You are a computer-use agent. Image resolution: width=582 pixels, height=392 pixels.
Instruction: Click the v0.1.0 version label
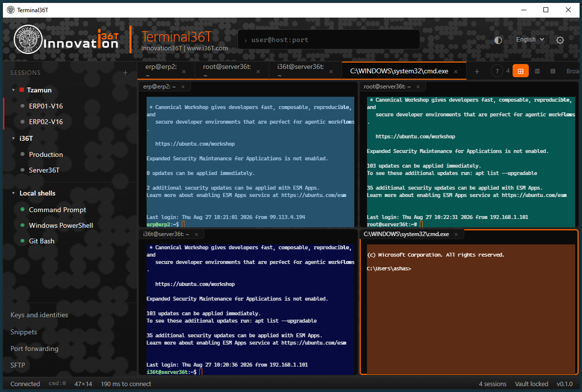(564, 384)
